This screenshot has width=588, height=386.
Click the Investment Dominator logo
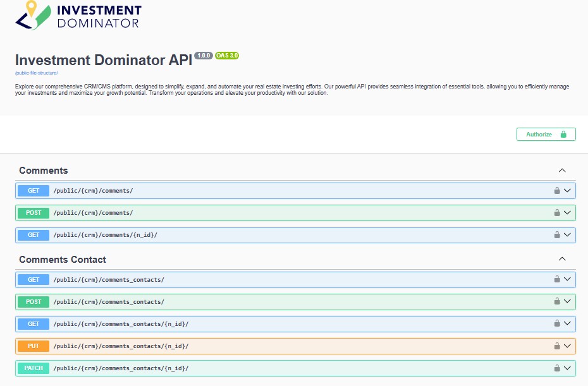[78, 16]
